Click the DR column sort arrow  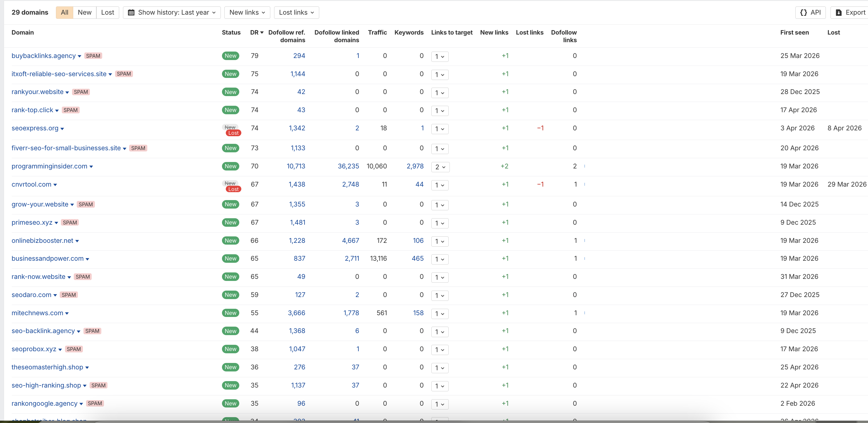pyautogui.click(x=262, y=33)
